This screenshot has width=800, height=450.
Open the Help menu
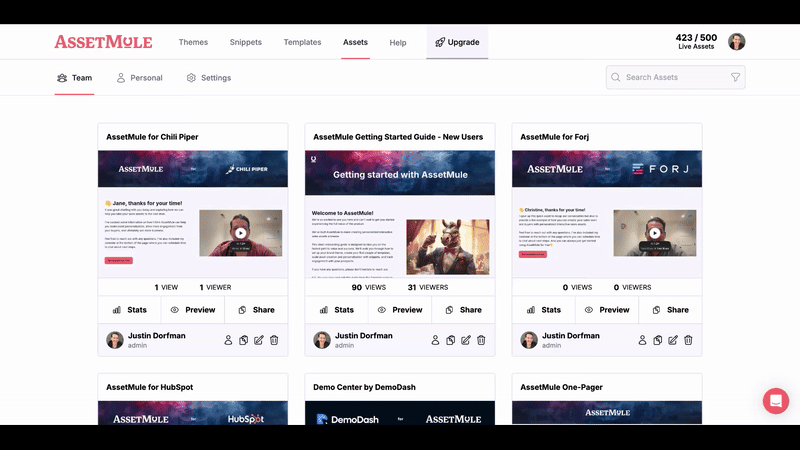[398, 43]
